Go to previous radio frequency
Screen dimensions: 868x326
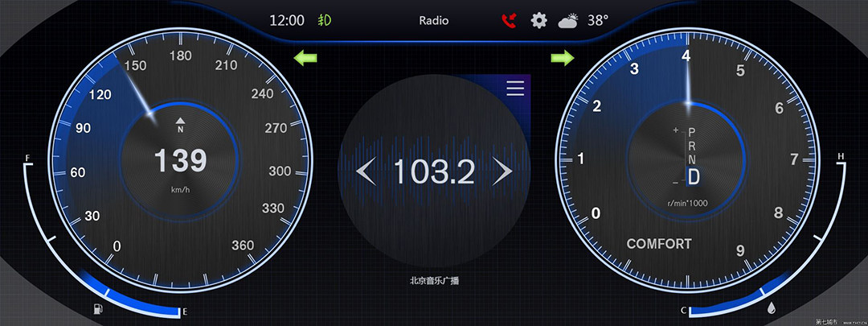[366, 171]
